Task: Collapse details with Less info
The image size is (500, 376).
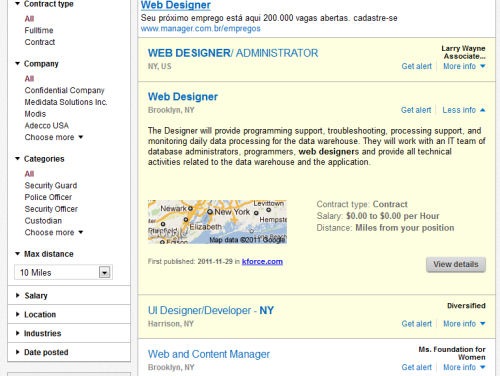Action: pos(464,110)
